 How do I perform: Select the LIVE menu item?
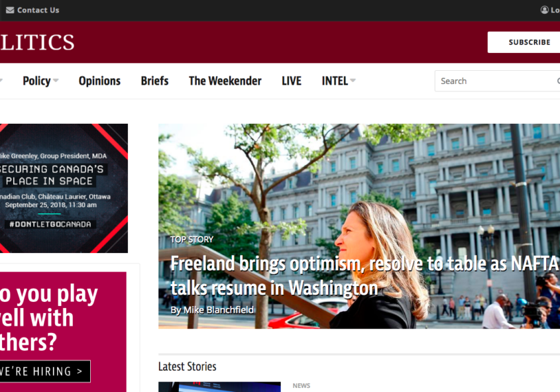292,81
